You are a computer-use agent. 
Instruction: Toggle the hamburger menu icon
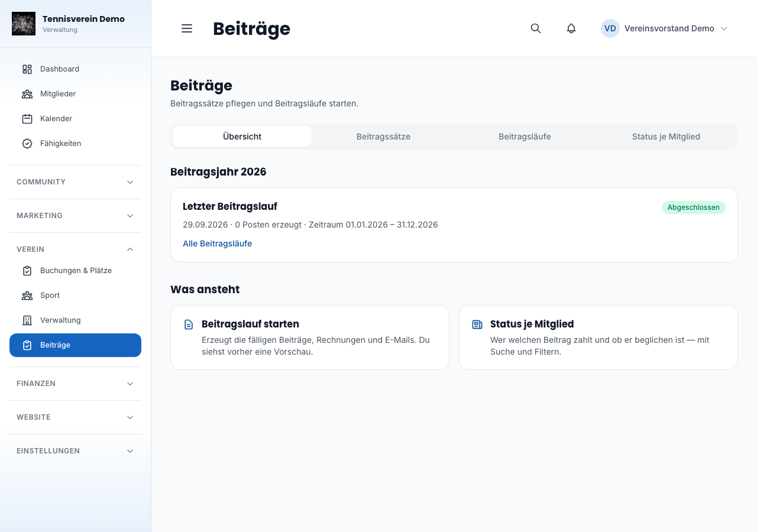point(187,28)
